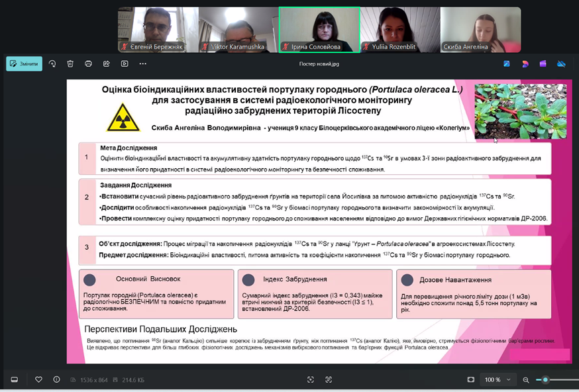
Task: Click Індекс Забруднення card title
Action: (295, 279)
